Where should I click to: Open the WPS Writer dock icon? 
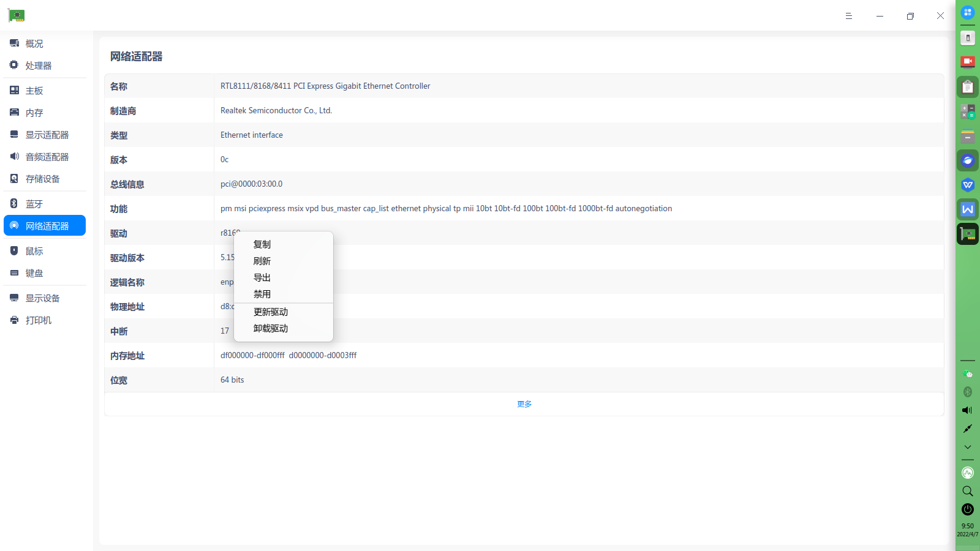[x=968, y=209]
